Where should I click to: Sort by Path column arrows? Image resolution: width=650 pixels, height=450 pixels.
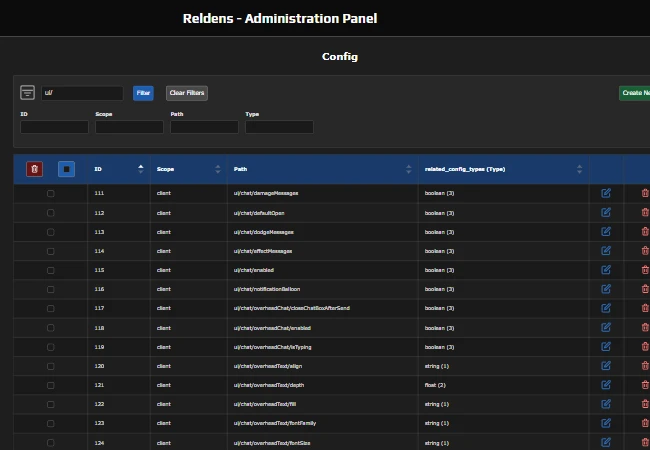click(x=408, y=169)
